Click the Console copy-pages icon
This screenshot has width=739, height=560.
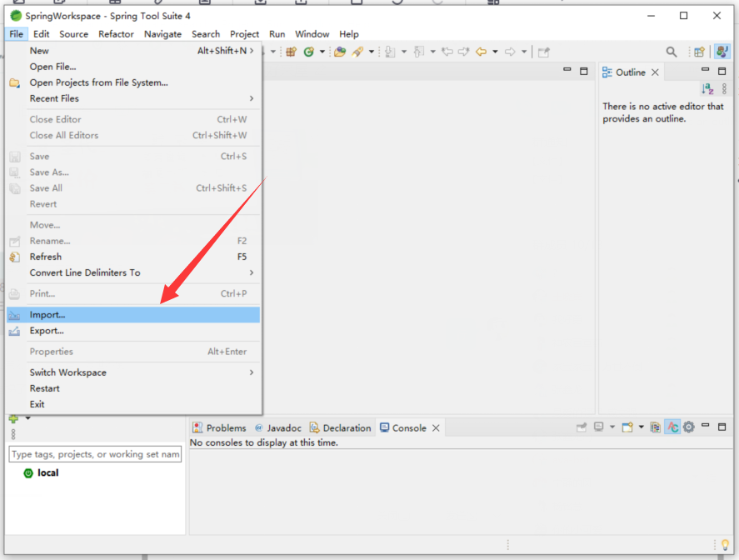(x=655, y=427)
